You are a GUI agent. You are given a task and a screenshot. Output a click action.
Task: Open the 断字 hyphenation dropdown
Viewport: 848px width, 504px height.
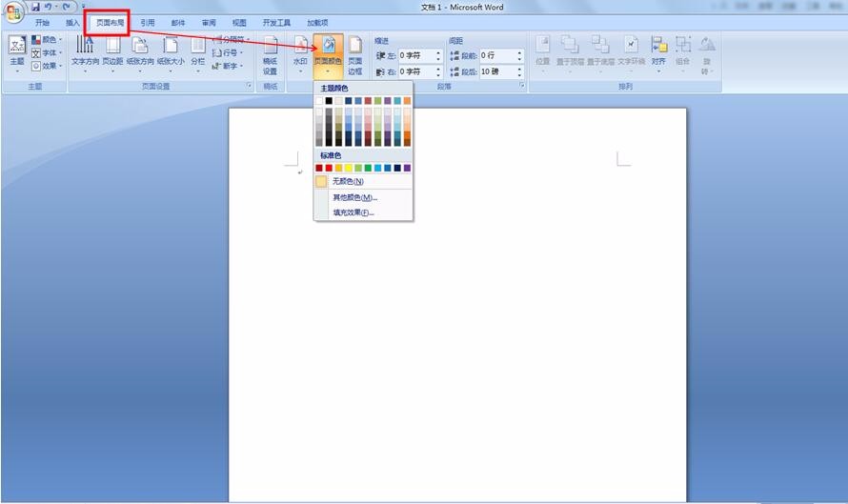coord(228,66)
